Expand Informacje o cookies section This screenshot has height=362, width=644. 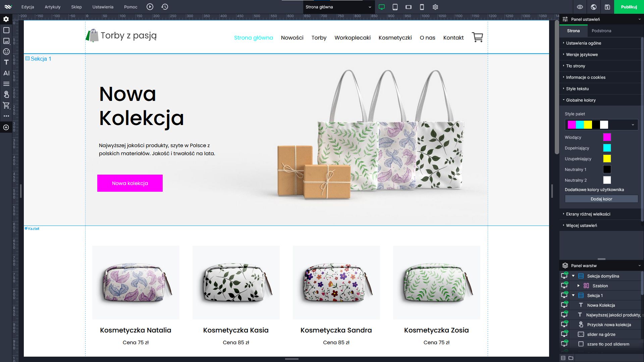pos(600,77)
